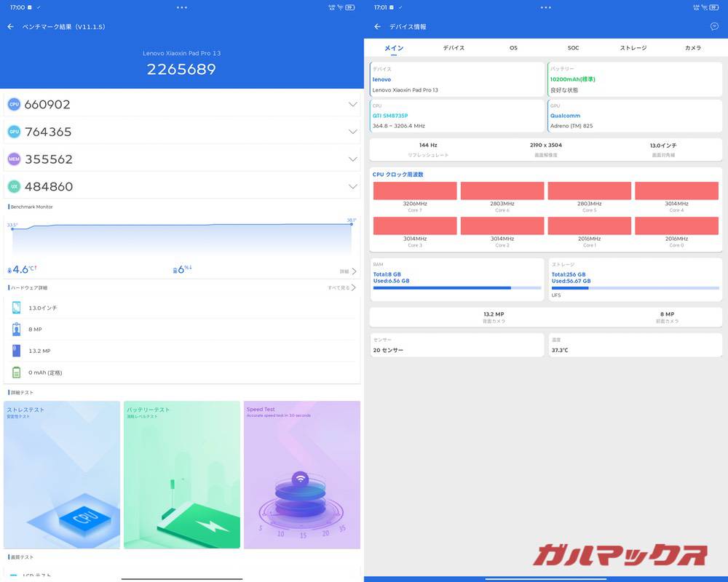
Task: Switch to the OS tab
Action: pyautogui.click(x=513, y=48)
